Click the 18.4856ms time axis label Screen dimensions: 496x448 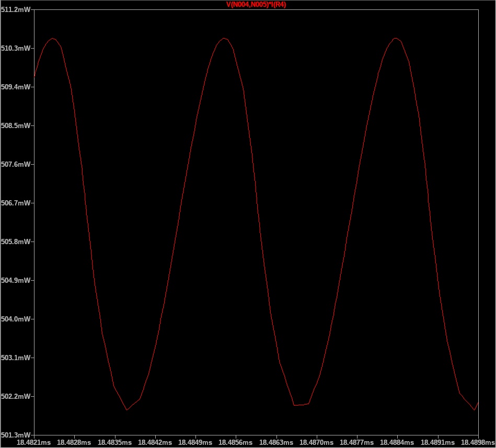pyautogui.click(x=236, y=442)
